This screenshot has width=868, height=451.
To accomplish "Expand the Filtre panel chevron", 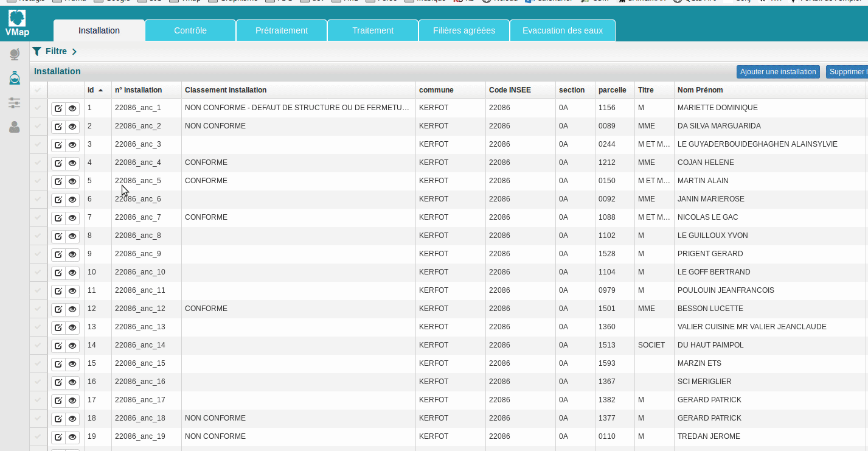I will coord(74,52).
